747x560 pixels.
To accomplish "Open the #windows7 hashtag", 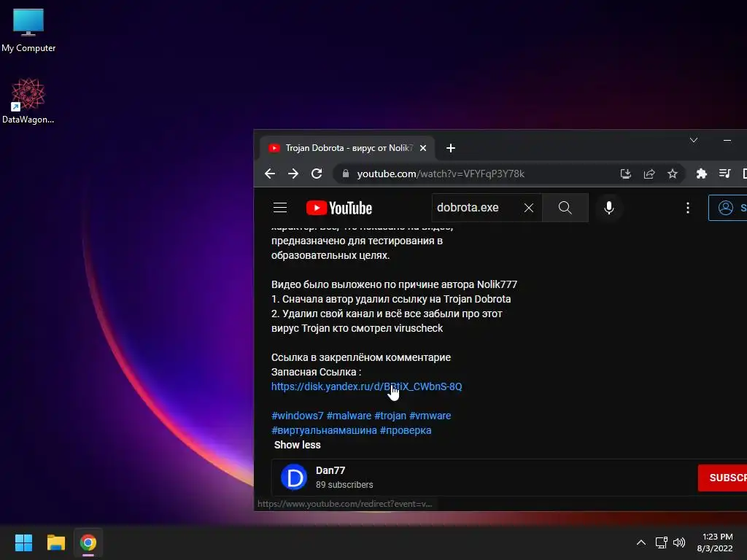I will [298, 416].
